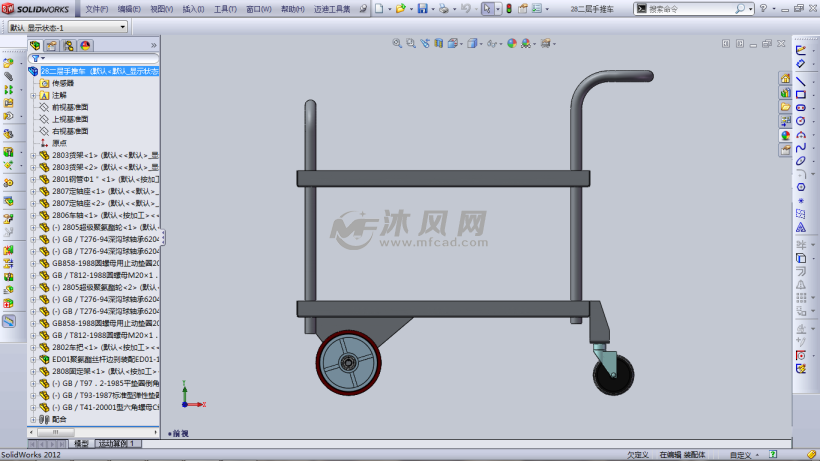Image resolution: width=820 pixels, height=461 pixels.
Task: Open the 默认_显示状态-1 display state dropdown
Action: (67, 27)
